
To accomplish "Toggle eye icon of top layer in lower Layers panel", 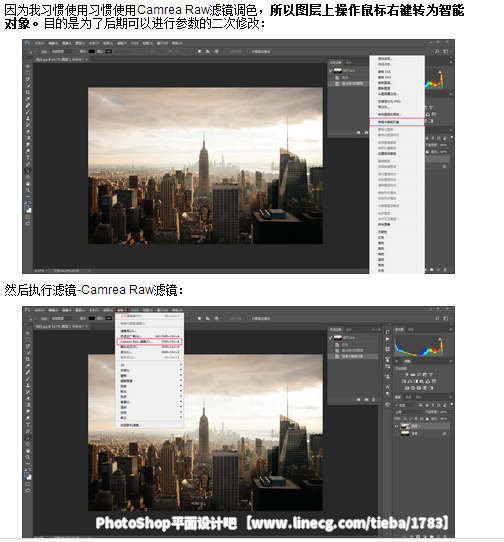I will tap(396, 426).
